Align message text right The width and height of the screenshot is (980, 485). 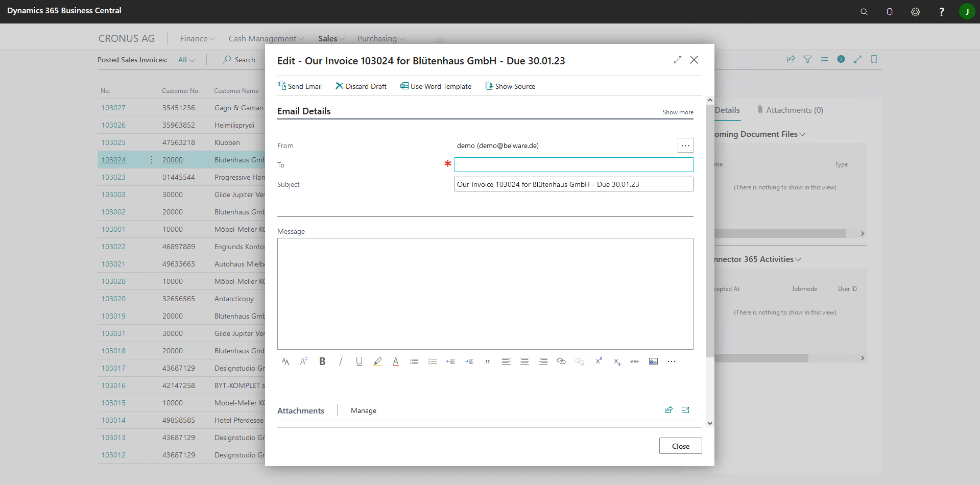coord(543,361)
